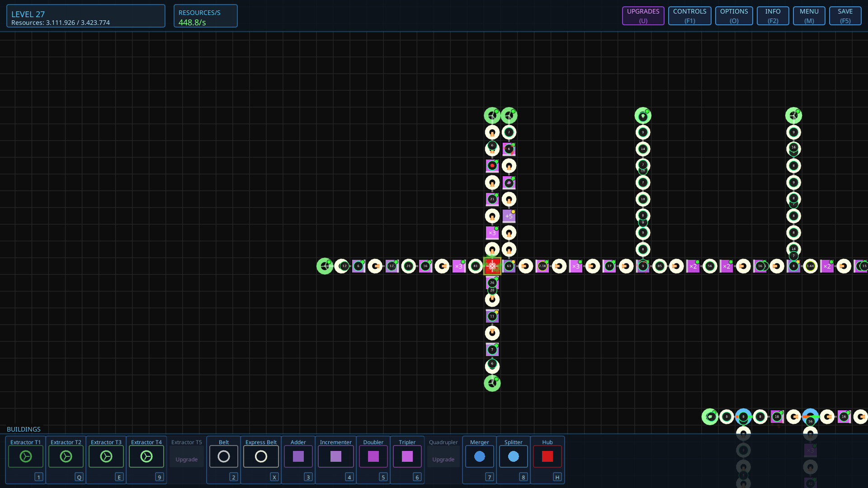Screen dimensions: 868x488
Task: Select the Adder building
Action: point(298,456)
